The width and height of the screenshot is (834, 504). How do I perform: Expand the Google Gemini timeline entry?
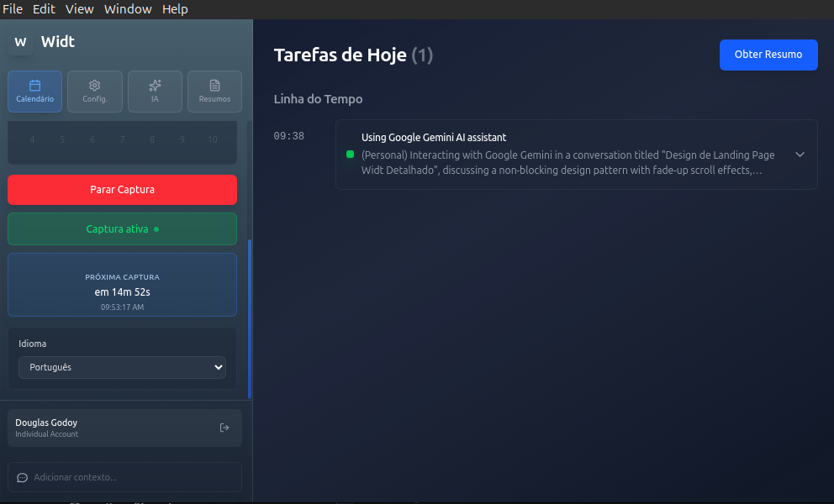coord(800,155)
